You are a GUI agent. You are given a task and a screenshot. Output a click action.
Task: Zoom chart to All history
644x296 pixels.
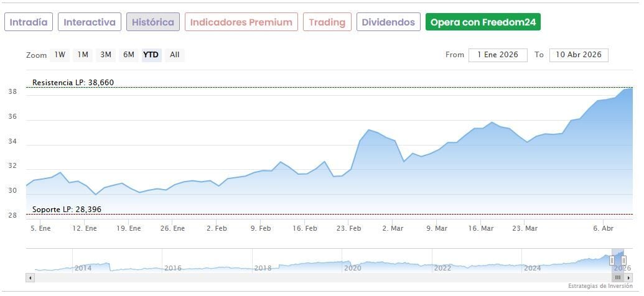[175, 55]
